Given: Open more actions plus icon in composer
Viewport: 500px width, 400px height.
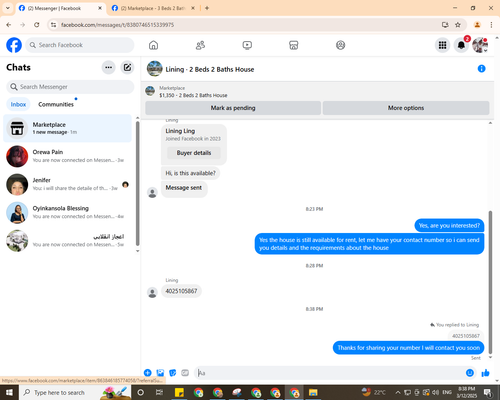Looking at the screenshot, I should (x=148, y=373).
